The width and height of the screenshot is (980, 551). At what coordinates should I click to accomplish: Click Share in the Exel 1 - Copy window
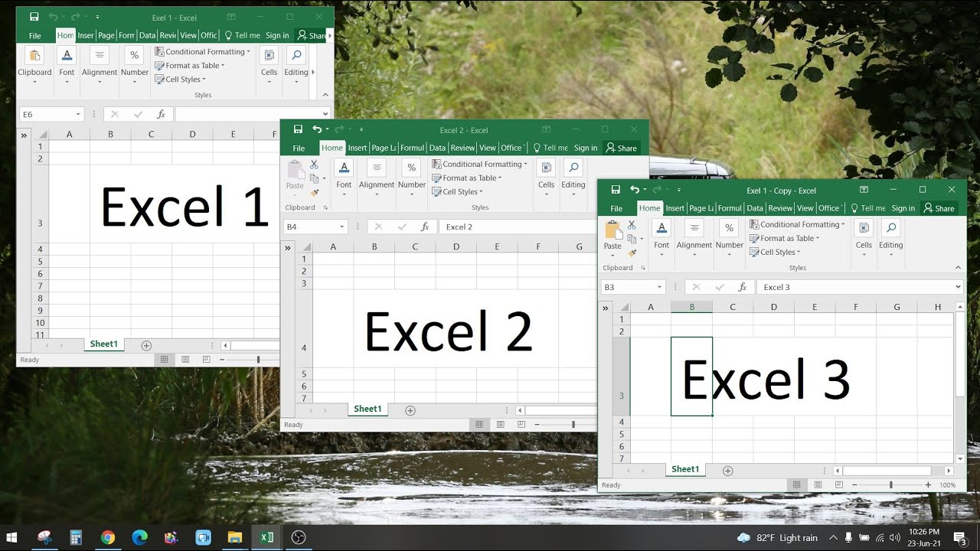point(939,208)
